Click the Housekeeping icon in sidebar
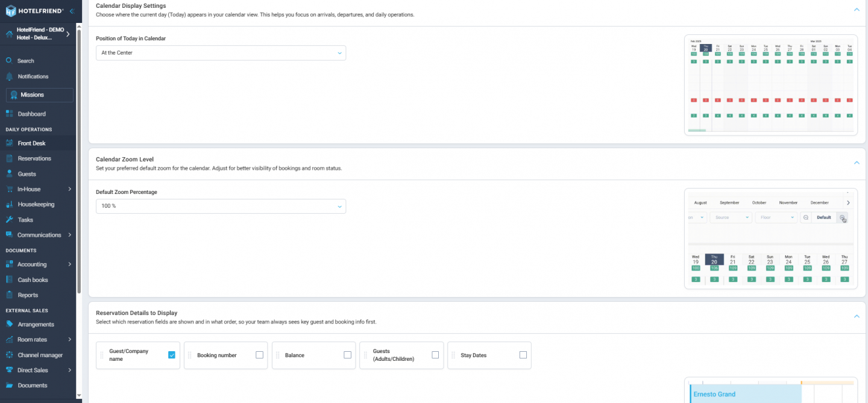Screen dimensions: 868x403 click(9, 204)
